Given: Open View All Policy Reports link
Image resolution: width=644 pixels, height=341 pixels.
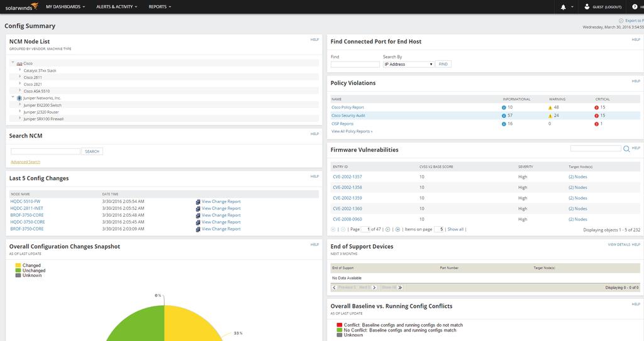Looking at the screenshot, I should [352, 131].
